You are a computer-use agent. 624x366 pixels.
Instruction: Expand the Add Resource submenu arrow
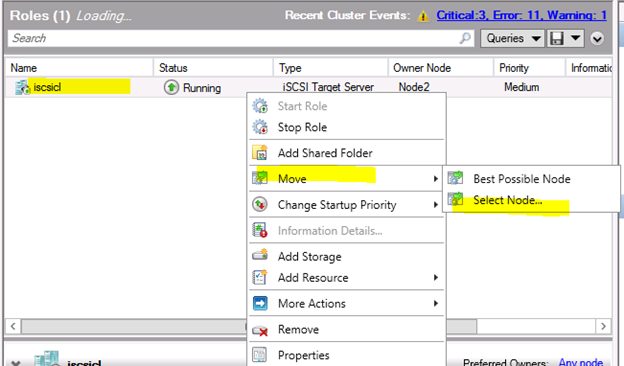(436, 277)
